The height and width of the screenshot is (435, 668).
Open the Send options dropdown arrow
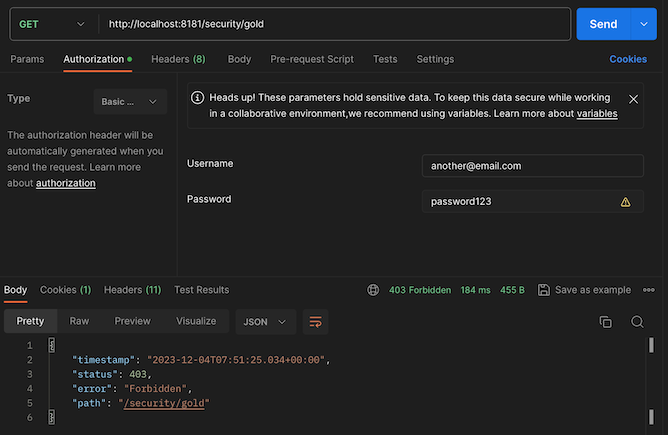[x=644, y=24]
